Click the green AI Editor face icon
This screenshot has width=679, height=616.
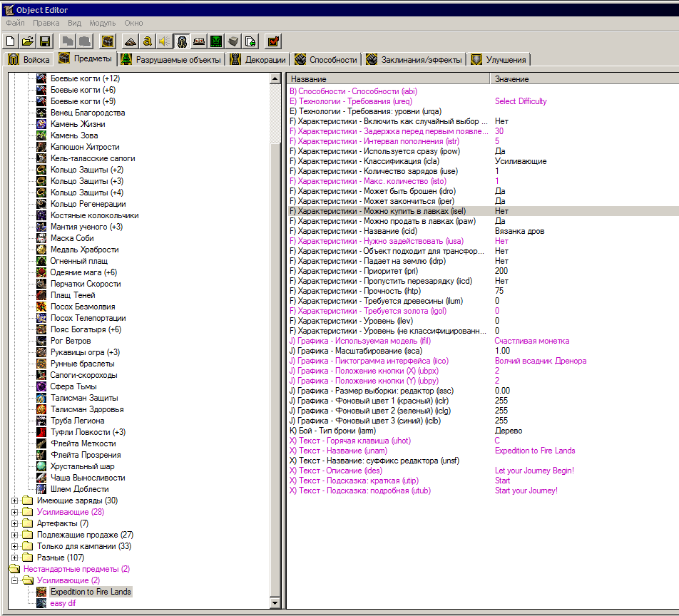[215, 41]
